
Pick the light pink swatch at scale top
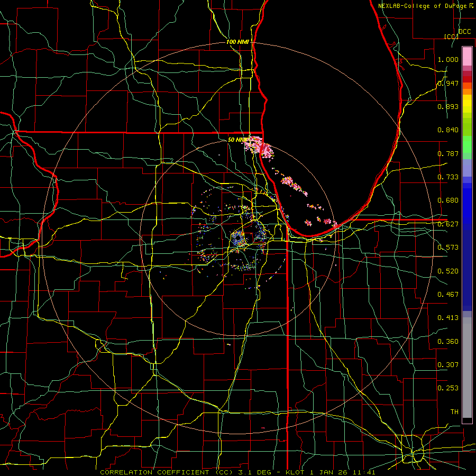[x=467, y=56]
